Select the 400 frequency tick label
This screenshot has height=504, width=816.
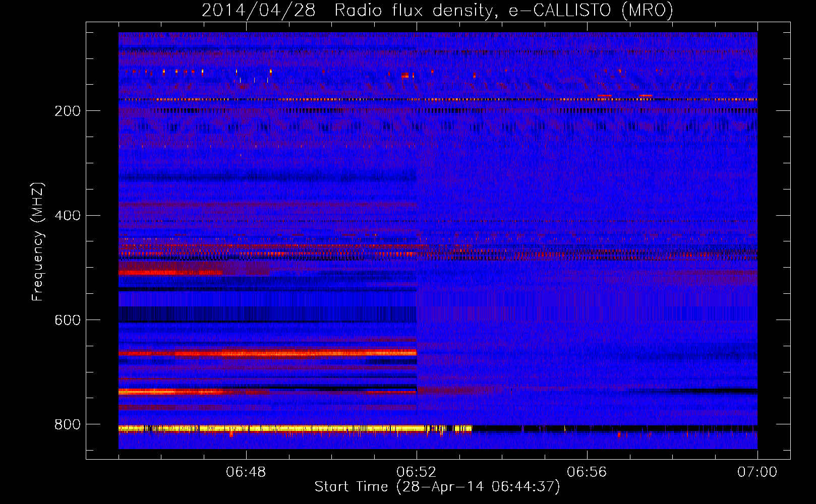pyautogui.click(x=68, y=216)
